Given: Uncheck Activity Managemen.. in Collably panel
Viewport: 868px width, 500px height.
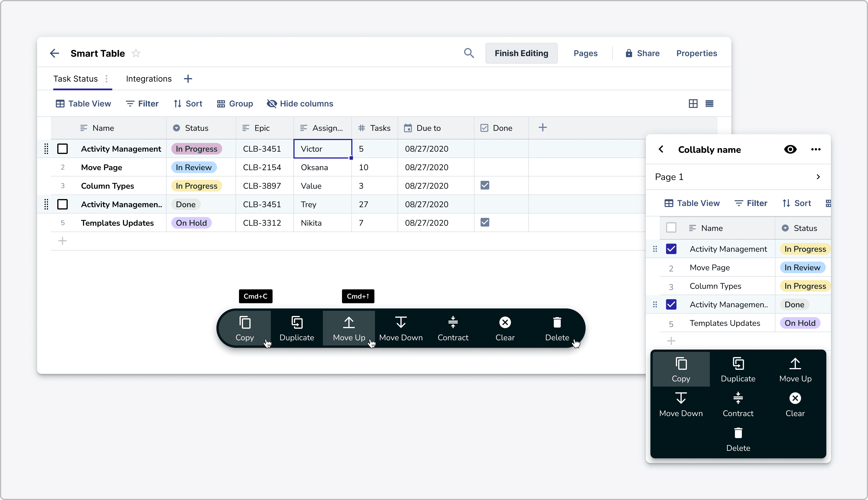Looking at the screenshot, I should pyautogui.click(x=671, y=305).
